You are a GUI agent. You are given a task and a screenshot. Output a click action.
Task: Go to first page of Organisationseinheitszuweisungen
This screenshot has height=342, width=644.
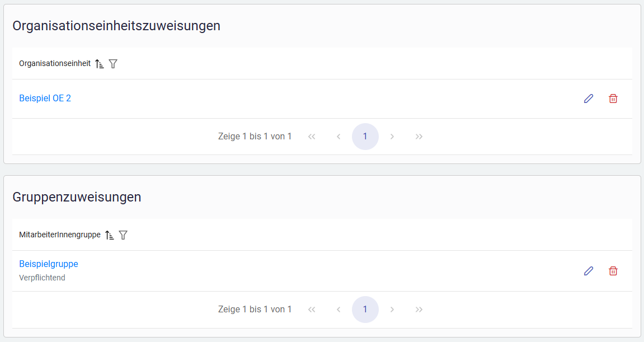click(x=312, y=137)
